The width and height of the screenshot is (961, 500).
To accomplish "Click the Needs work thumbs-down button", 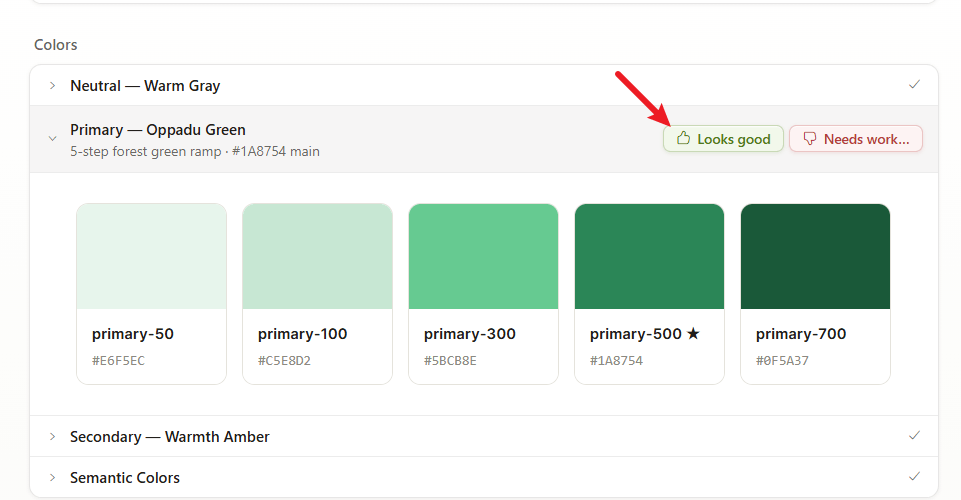I will 856,139.
